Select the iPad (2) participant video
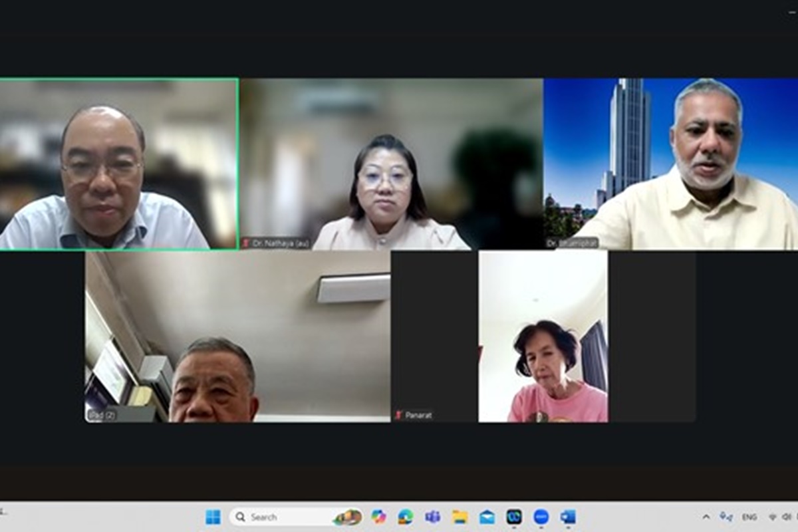The height and width of the screenshot is (532, 798). pos(237,336)
